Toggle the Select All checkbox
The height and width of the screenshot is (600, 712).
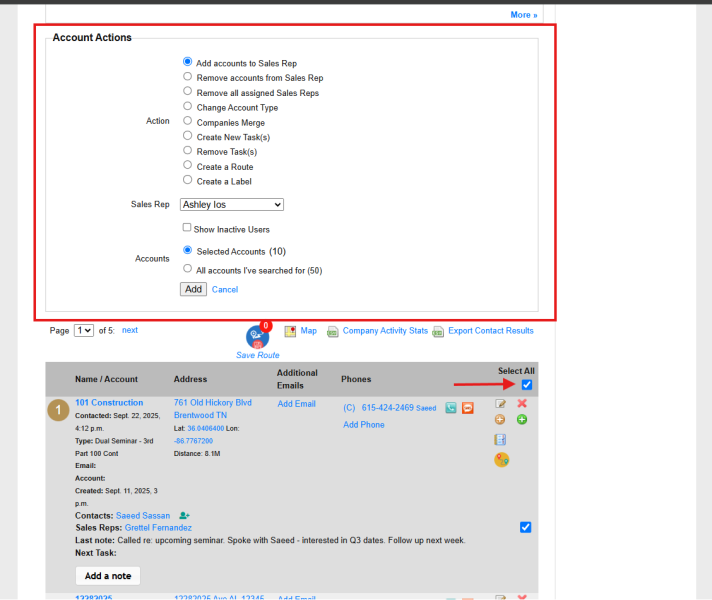point(527,385)
